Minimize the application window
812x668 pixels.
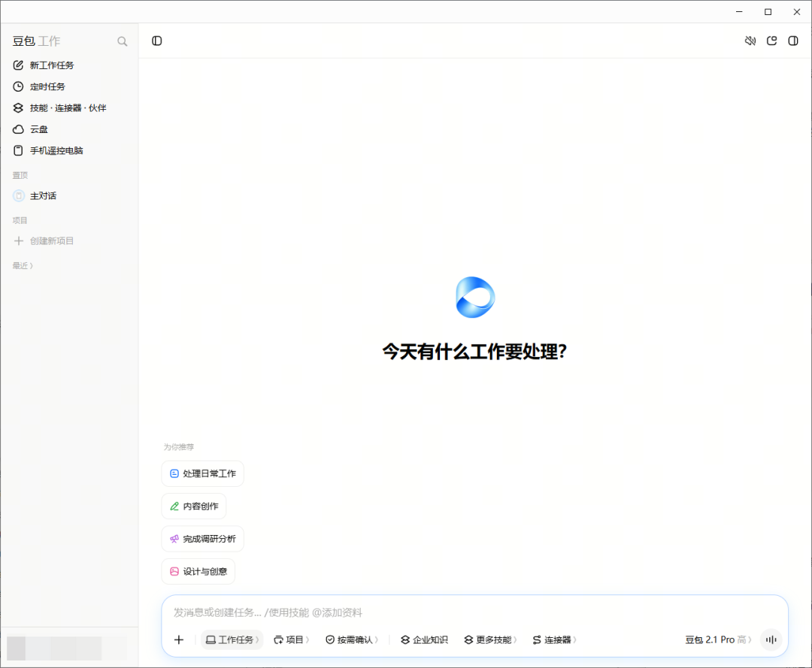point(739,12)
